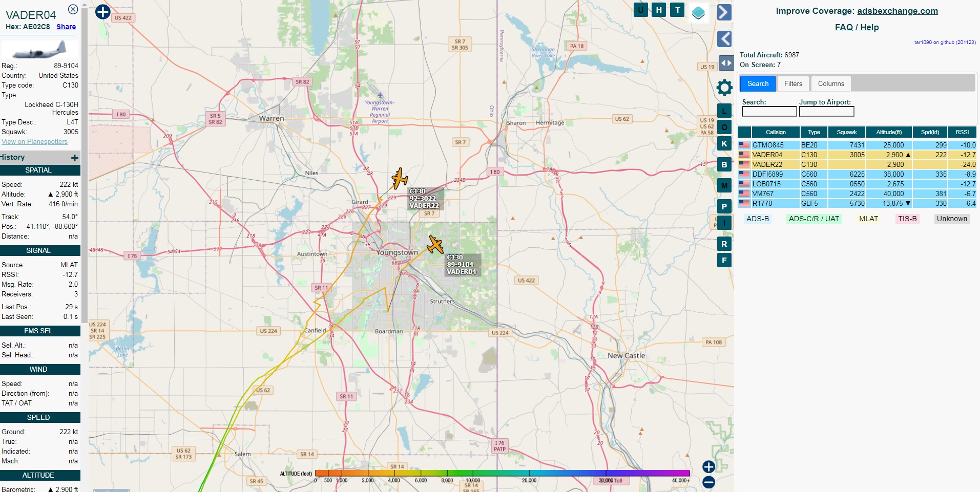Click the SIGNAL section header
This screenshot has height=492, width=980.
pos(40,250)
